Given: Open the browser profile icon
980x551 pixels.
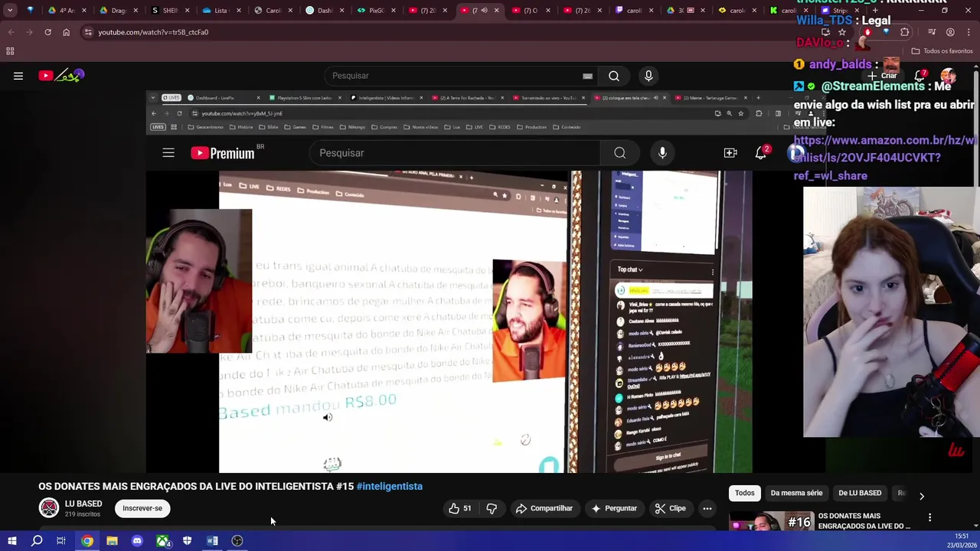Looking at the screenshot, I should tap(950, 32).
